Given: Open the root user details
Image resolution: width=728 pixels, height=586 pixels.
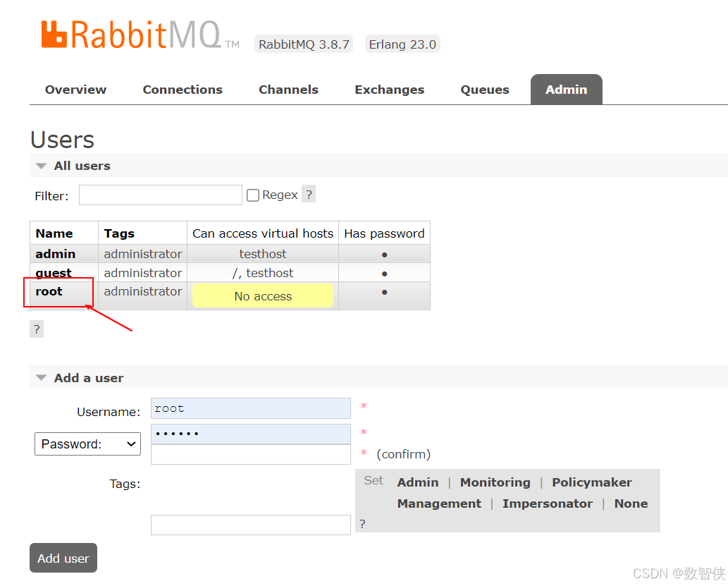Looking at the screenshot, I should tap(49, 291).
